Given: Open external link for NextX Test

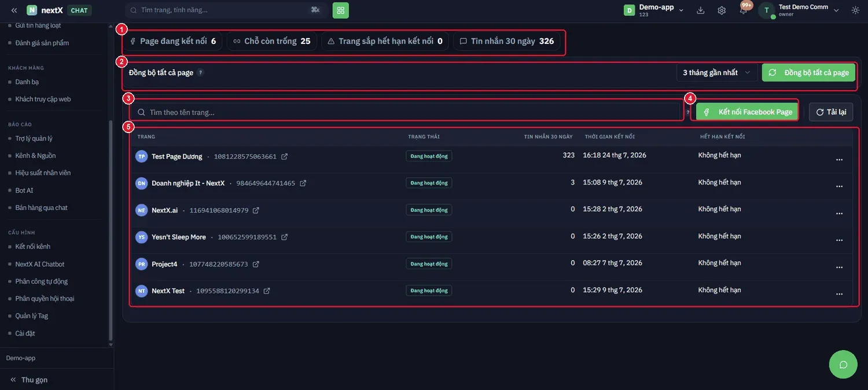Looking at the screenshot, I should 267,291.
